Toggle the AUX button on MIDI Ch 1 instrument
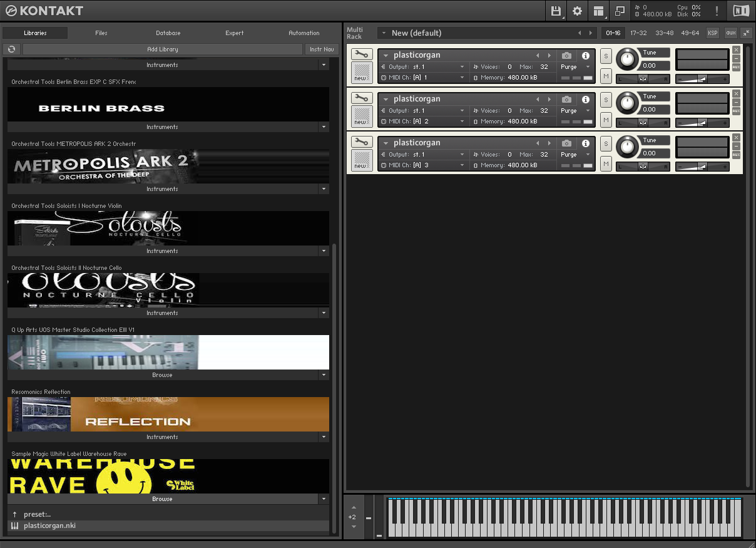The width and height of the screenshot is (756, 548). tap(736, 67)
